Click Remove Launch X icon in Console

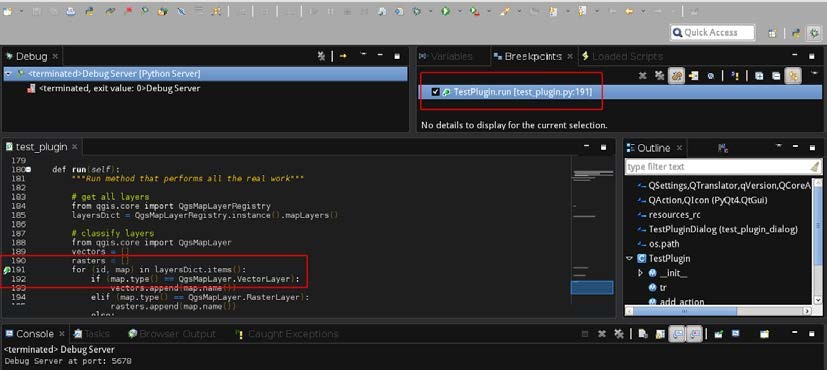pyautogui.click(x=602, y=334)
